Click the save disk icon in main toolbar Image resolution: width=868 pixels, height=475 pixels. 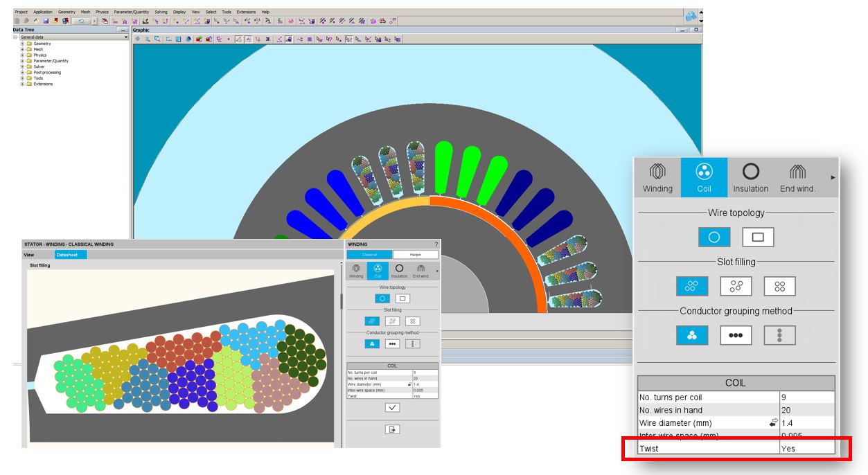[46, 21]
